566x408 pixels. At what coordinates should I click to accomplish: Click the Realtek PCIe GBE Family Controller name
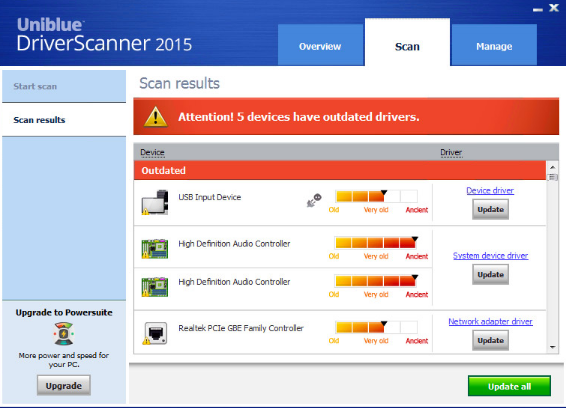(241, 328)
